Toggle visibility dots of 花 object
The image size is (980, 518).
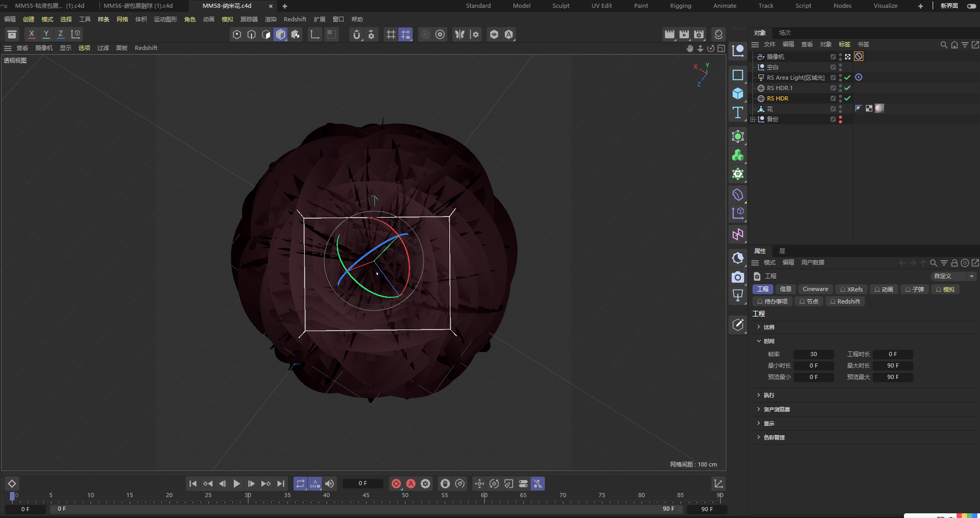840,109
